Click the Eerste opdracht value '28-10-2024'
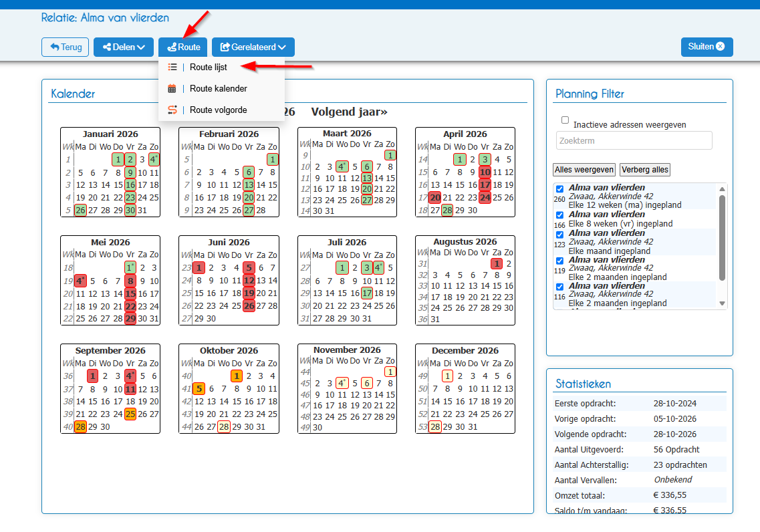Viewport: 760px width, 532px height. [x=674, y=403]
